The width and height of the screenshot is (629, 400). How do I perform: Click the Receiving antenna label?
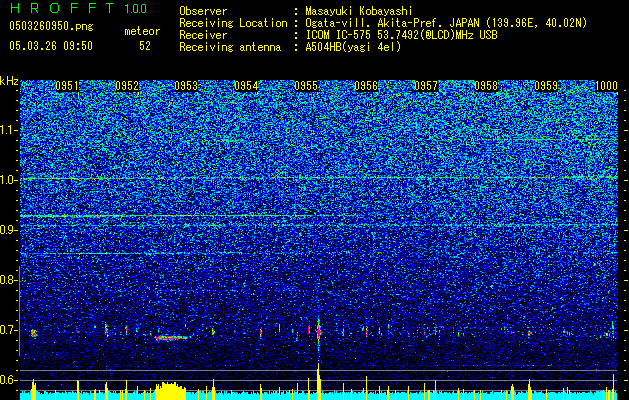230,47
